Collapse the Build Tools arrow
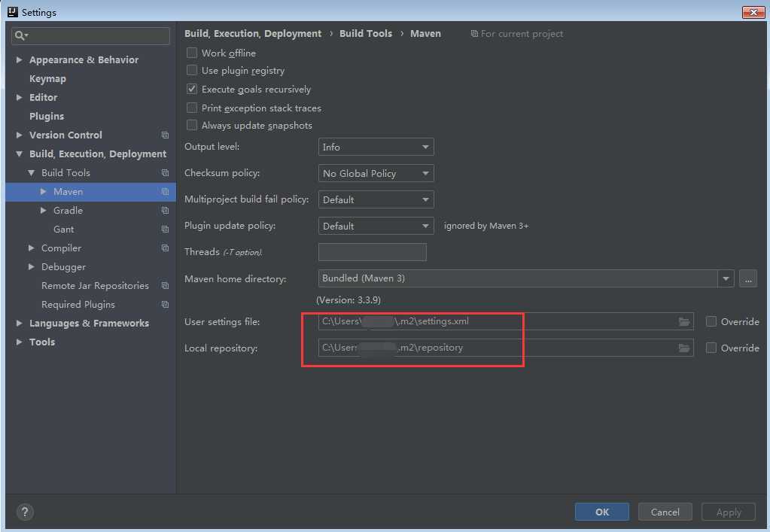The width and height of the screenshot is (770, 532). pos(32,173)
